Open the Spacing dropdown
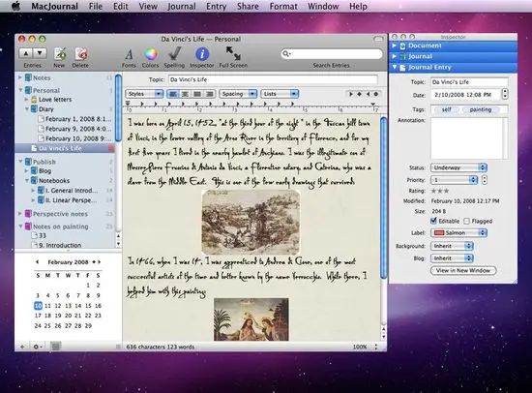 point(238,94)
